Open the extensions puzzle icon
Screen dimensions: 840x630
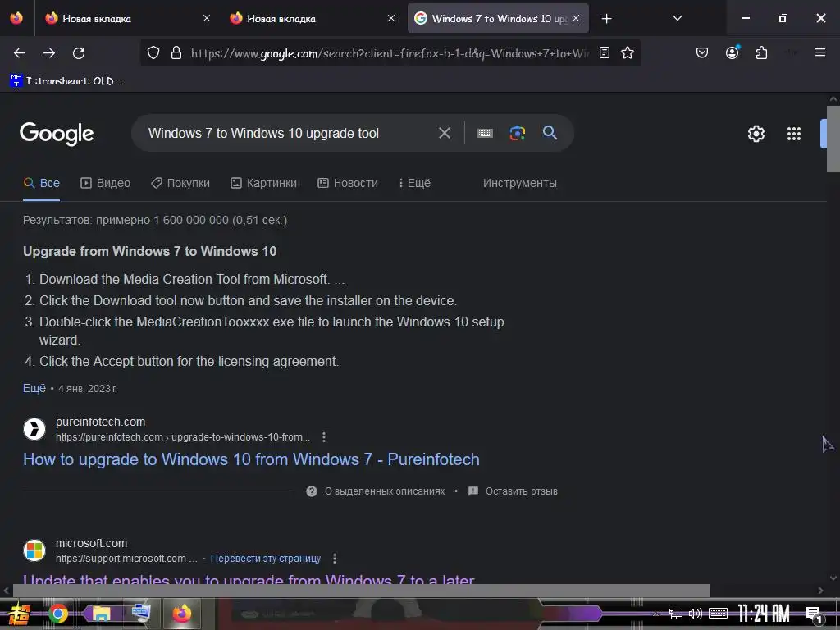click(761, 53)
